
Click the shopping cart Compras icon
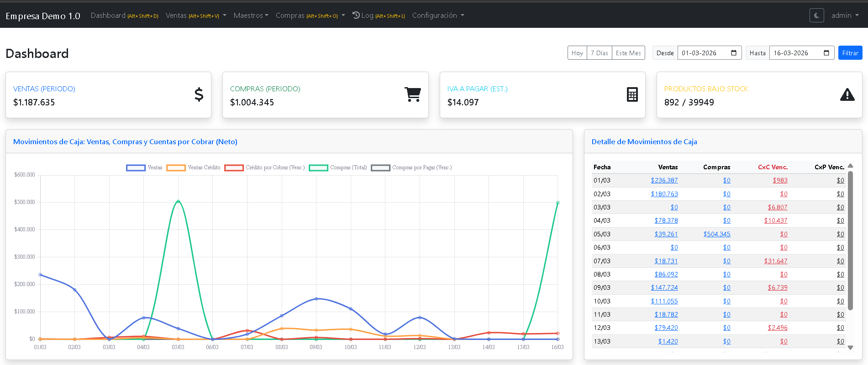tap(413, 94)
